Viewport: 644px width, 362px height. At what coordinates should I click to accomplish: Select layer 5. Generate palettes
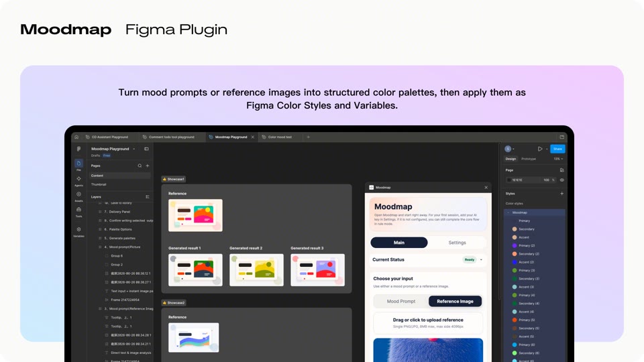click(x=120, y=238)
